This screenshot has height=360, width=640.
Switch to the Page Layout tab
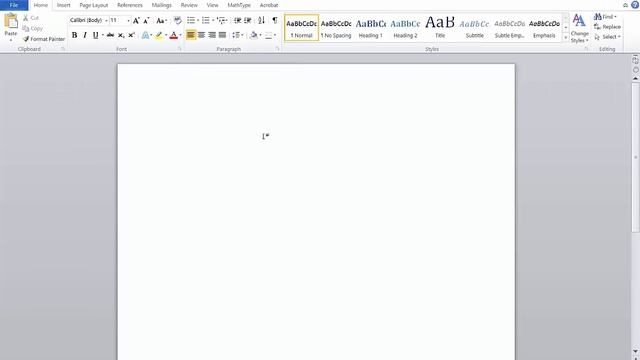[x=93, y=5]
